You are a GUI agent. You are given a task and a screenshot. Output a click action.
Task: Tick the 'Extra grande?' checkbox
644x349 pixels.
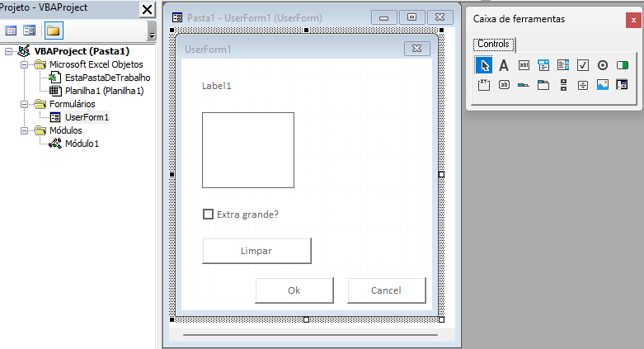point(208,215)
